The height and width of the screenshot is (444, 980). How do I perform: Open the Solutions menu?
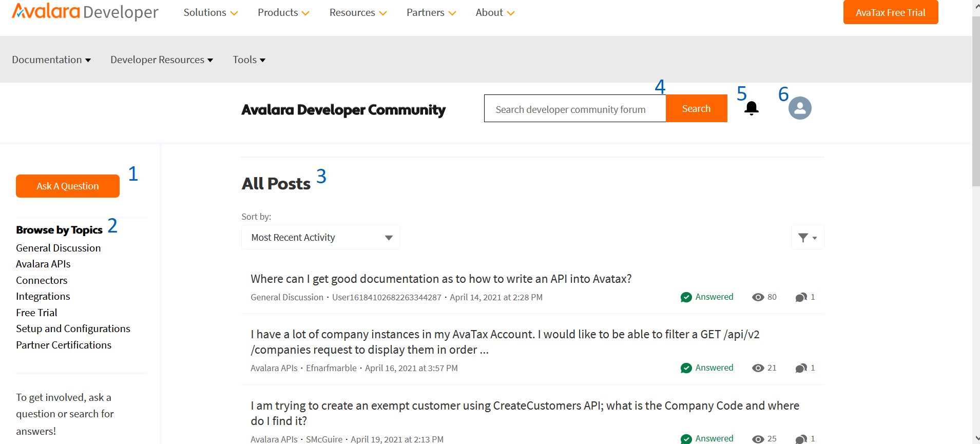210,13
